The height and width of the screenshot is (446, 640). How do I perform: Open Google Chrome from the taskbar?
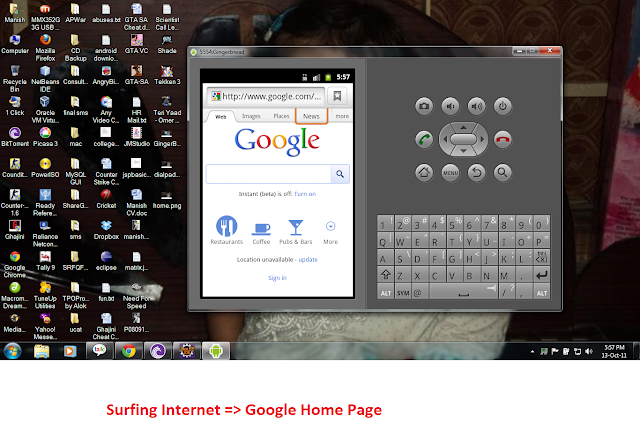[129, 351]
